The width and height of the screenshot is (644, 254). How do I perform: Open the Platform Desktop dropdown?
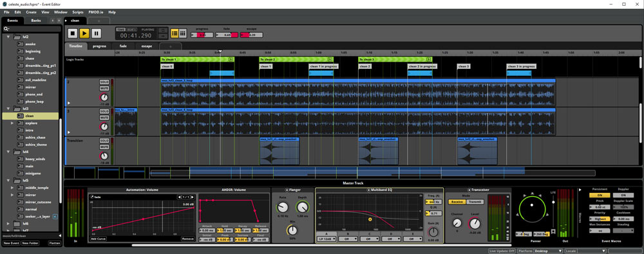pos(540,251)
